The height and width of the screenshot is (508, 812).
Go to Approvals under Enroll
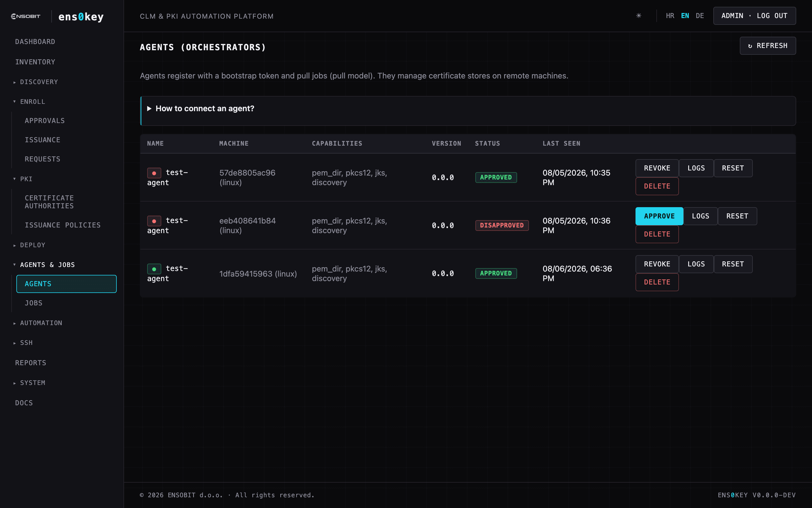tap(45, 121)
